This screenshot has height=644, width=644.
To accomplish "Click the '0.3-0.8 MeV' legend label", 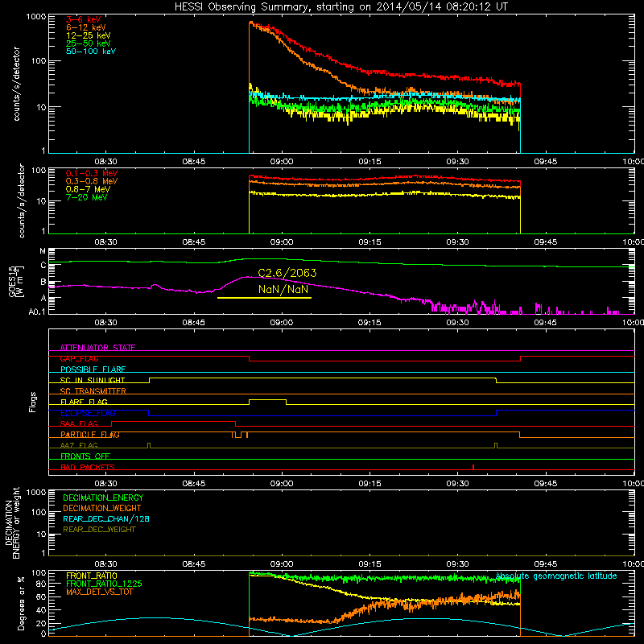I will pyautogui.click(x=92, y=181).
